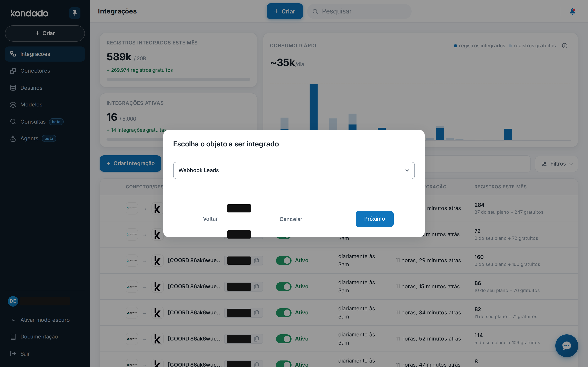
Task: Copy ID in the 160 registros row
Action: (x=256, y=260)
